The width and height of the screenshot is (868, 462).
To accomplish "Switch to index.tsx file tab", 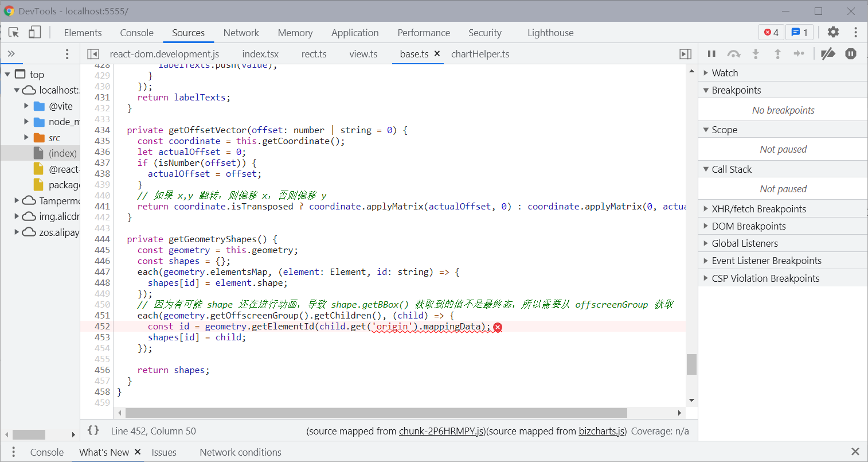I will (260, 54).
